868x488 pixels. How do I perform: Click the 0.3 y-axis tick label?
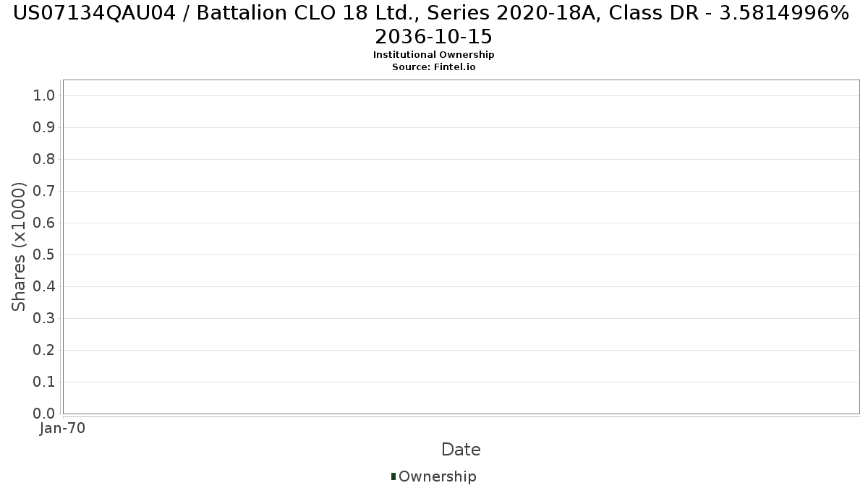pyautogui.click(x=44, y=319)
